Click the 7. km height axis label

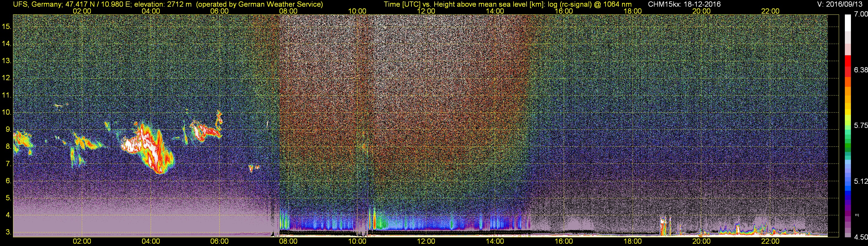[8, 164]
